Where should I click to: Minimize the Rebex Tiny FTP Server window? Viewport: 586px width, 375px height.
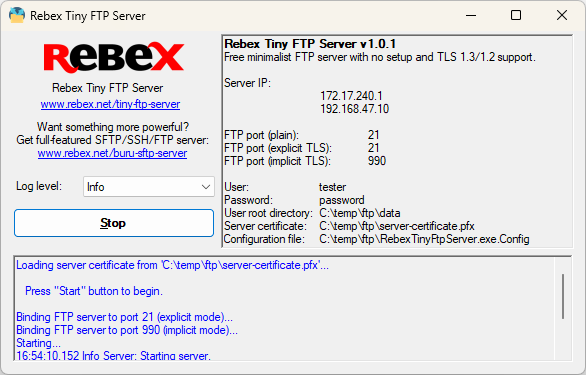(471, 15)
